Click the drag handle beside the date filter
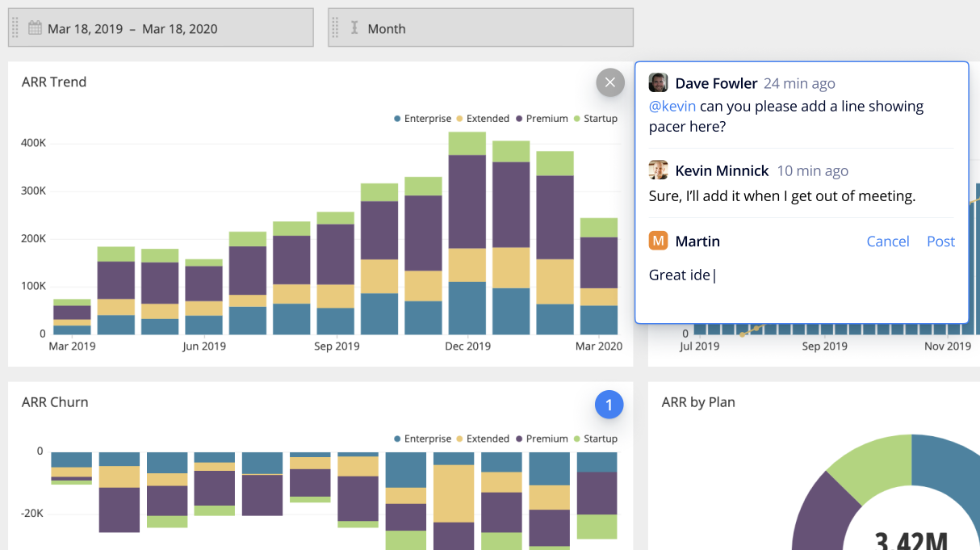This screenshot has height=550, width=980. [15, 27]
